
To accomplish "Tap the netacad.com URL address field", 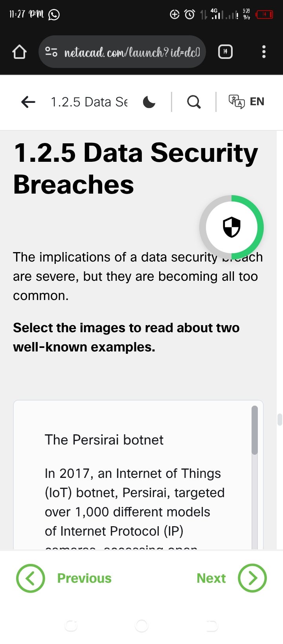I will [x=132, y=52].
